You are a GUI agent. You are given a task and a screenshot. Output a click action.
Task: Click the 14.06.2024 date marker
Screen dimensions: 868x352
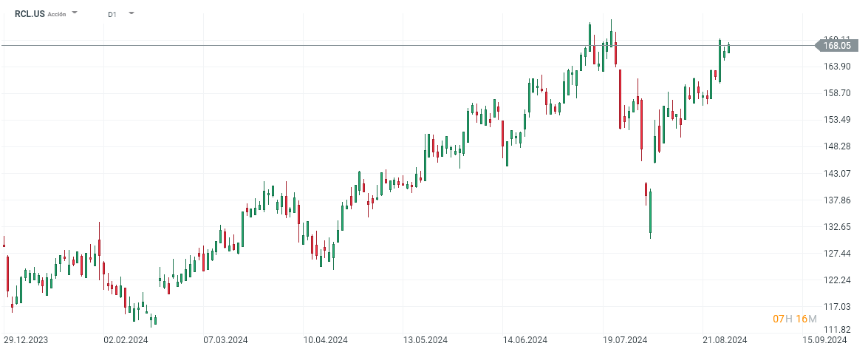[524, 340]
